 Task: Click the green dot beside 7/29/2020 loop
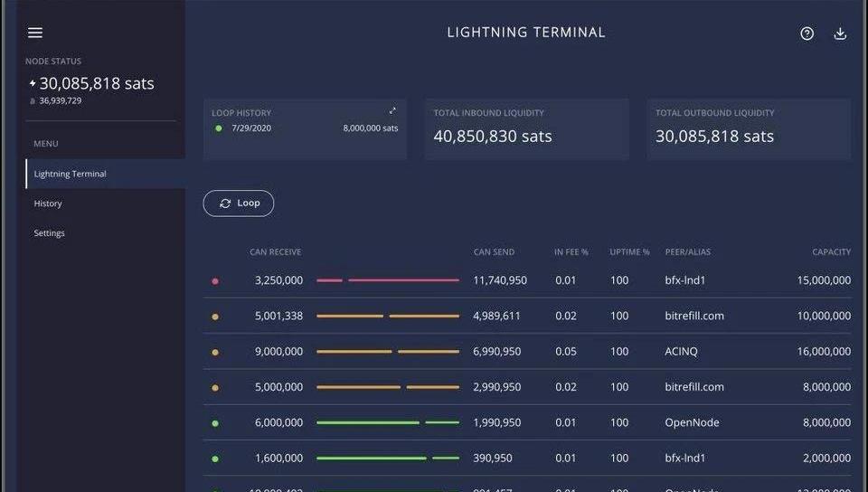coord(219,128)
